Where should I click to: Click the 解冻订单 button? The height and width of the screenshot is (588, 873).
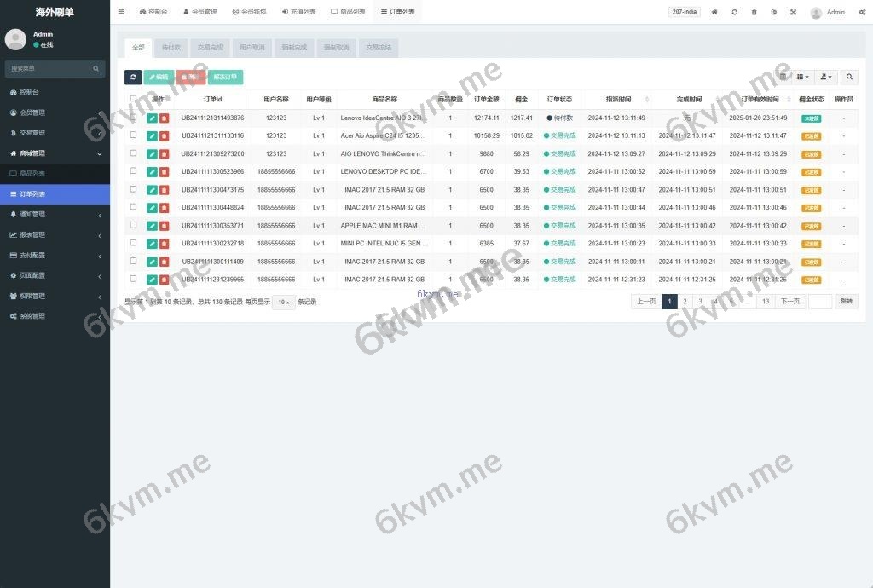[225, 77]
